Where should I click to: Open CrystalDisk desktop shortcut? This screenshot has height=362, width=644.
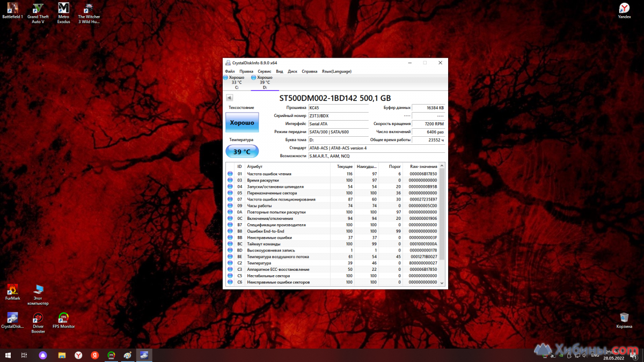coord(12,320)
